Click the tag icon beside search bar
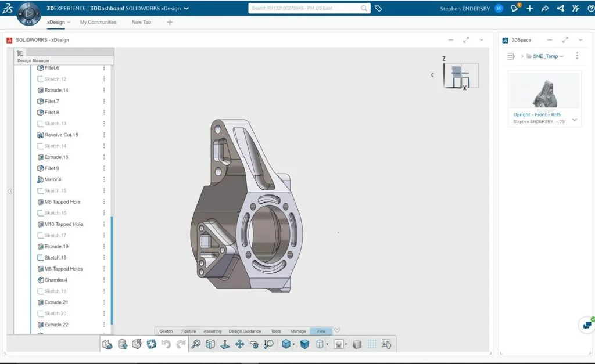Image resolution: width=595 pixels, height=364 pixels. coord(378,8)
